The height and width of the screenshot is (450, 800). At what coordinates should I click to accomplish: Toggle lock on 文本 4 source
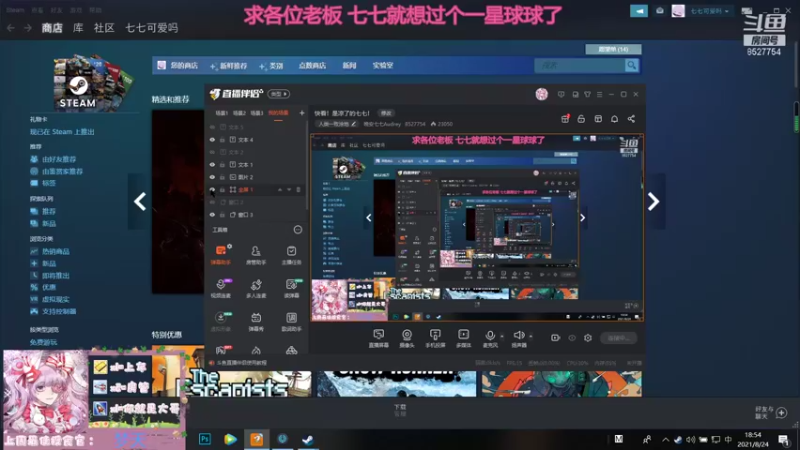point(222,140)
